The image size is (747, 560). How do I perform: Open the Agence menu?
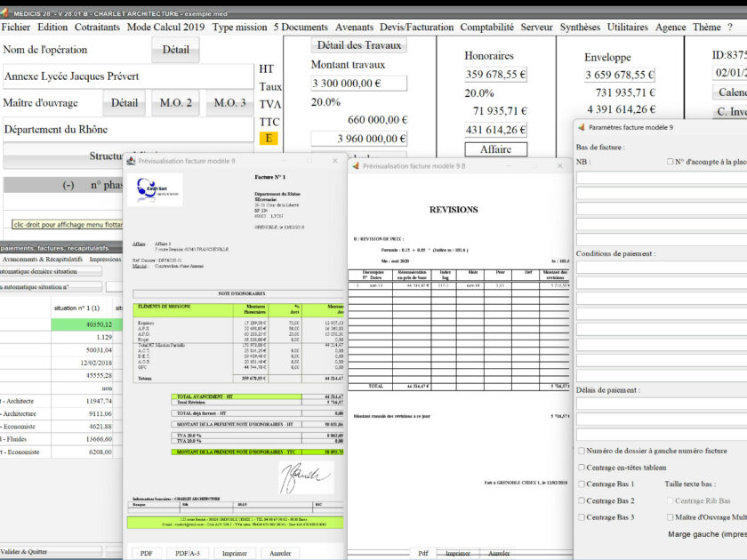tap(671, 28)
